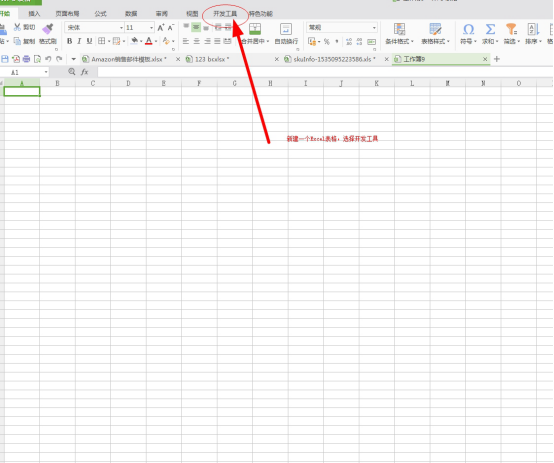Open borders dropdown arrow
554x463 pixels.
point(109,41)
